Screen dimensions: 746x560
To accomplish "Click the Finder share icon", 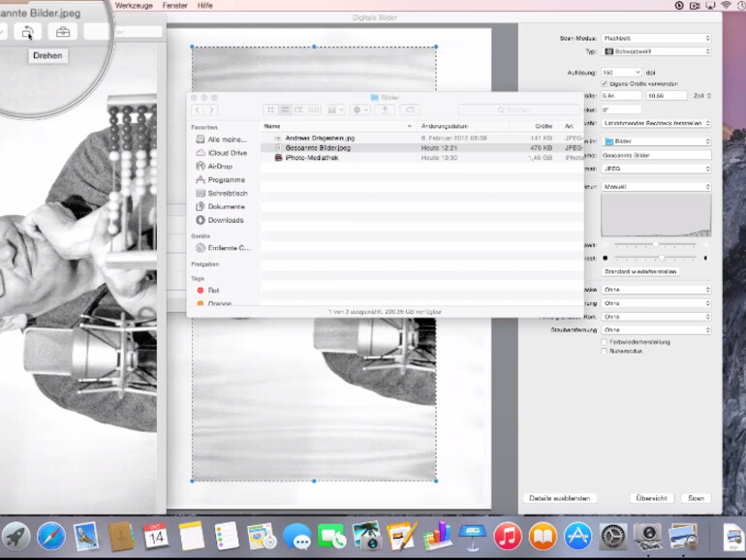I will coord(385,110).
